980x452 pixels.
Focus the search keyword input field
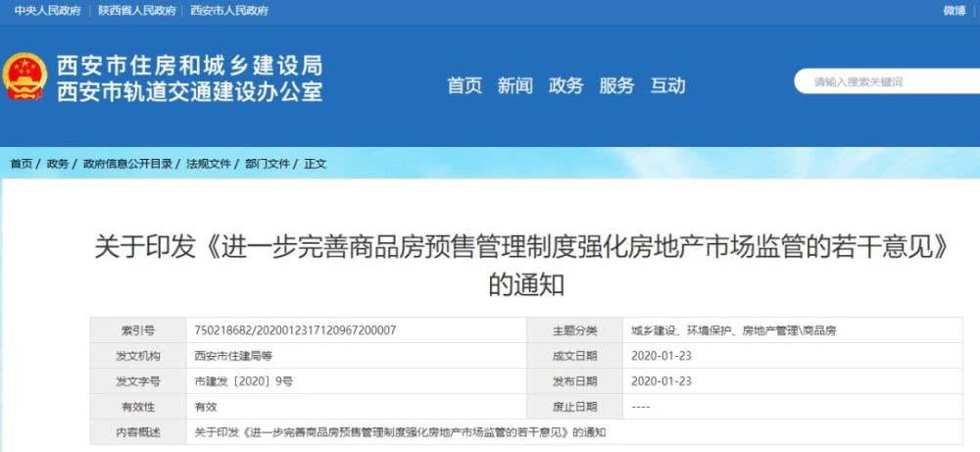[x=888, y=82]
